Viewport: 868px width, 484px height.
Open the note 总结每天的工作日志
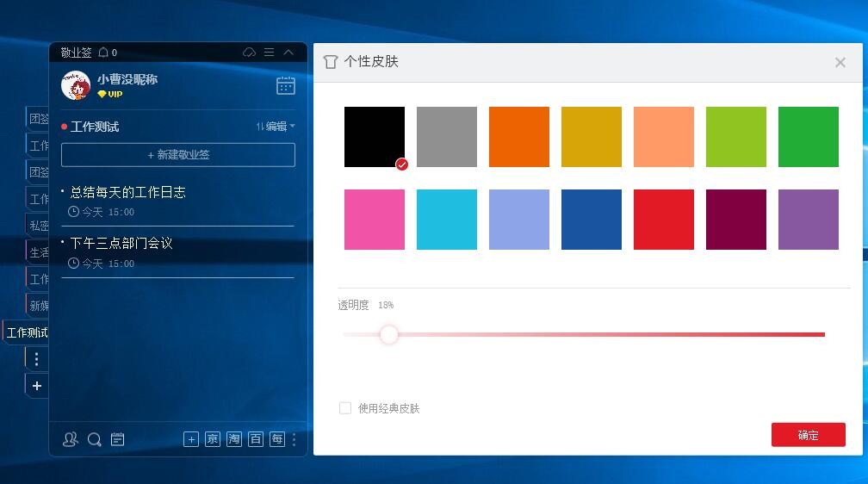coord(127,192)
